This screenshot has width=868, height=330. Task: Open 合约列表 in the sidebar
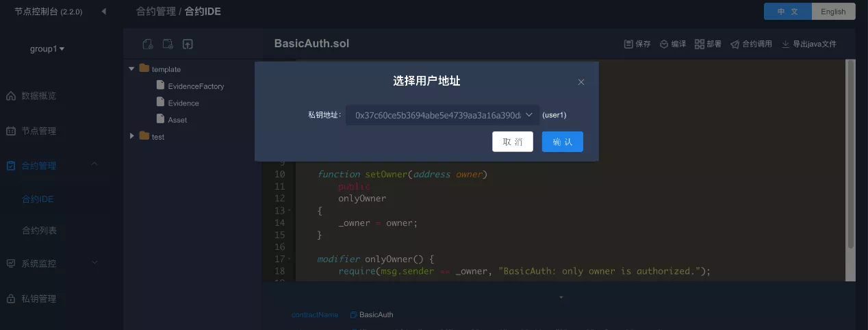[39, 231]
